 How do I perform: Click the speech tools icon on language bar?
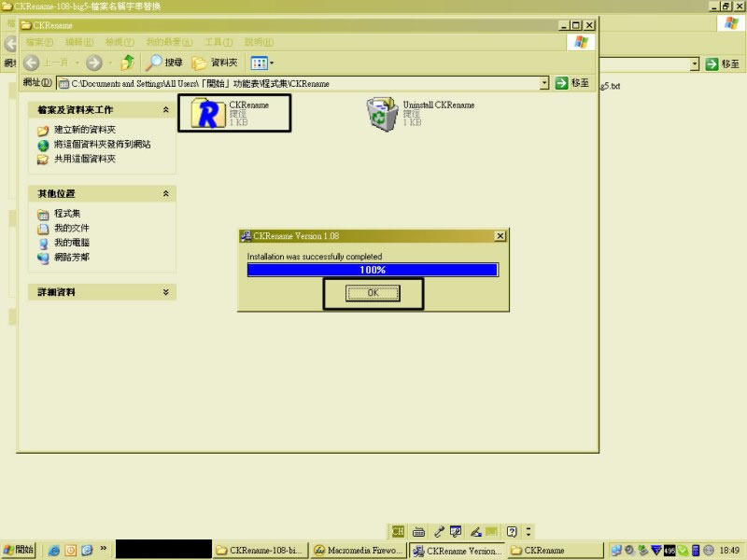coord(456,531)
